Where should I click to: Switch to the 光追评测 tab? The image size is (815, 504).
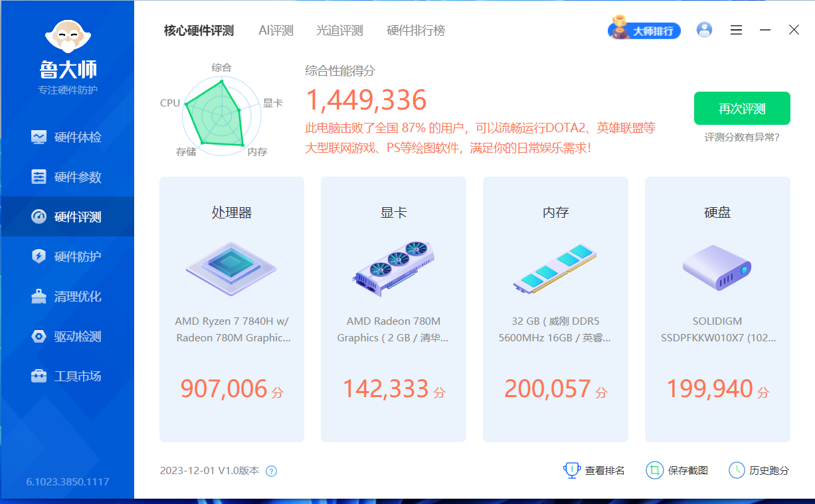(339, 31)
